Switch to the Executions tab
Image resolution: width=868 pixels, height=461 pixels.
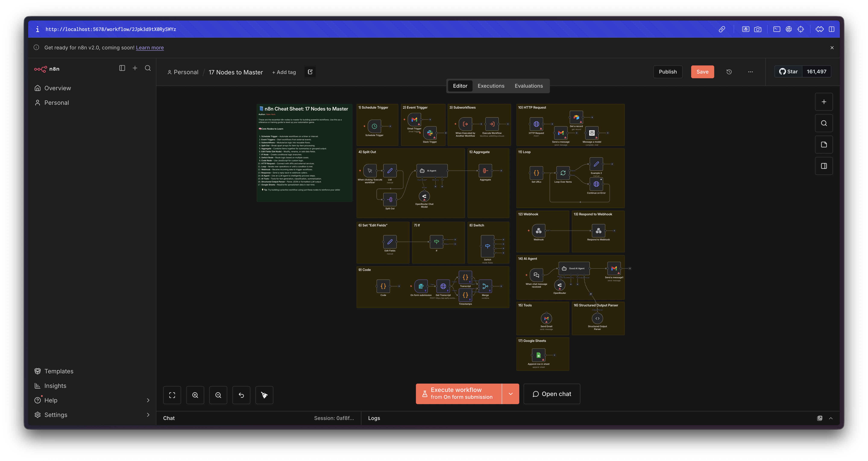point(491,86)
